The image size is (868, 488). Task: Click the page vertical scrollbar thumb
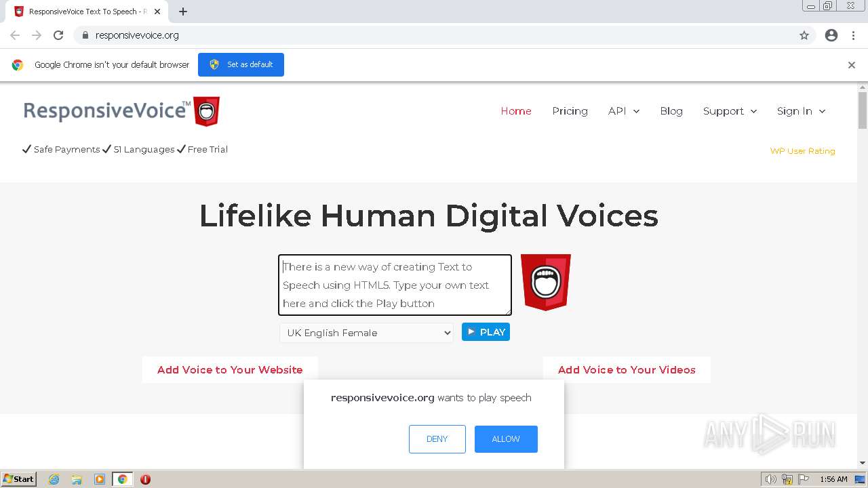pos(863,110)
